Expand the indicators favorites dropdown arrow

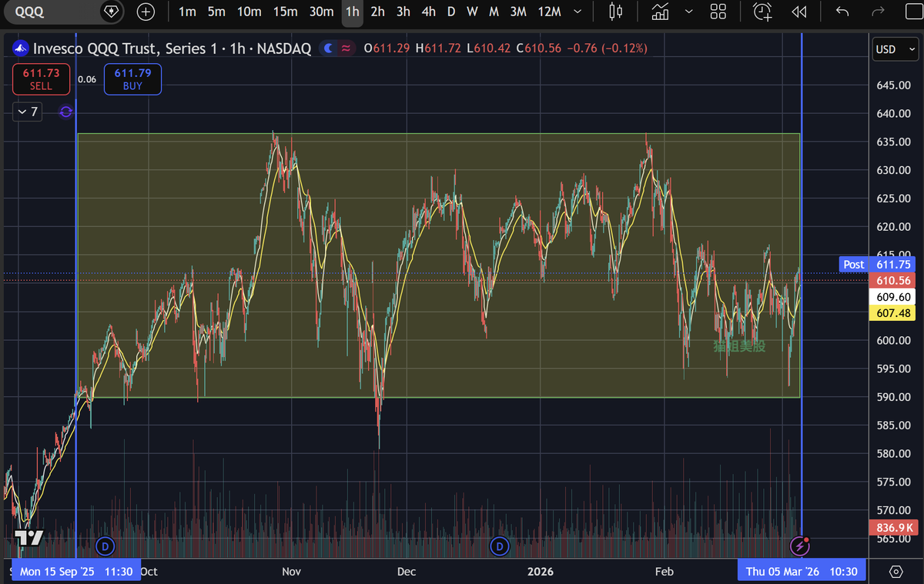[688, 12]
